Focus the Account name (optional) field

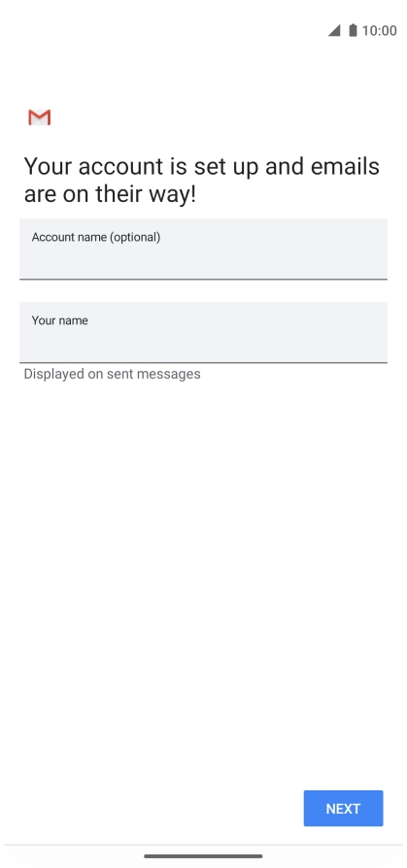[203, 250]
